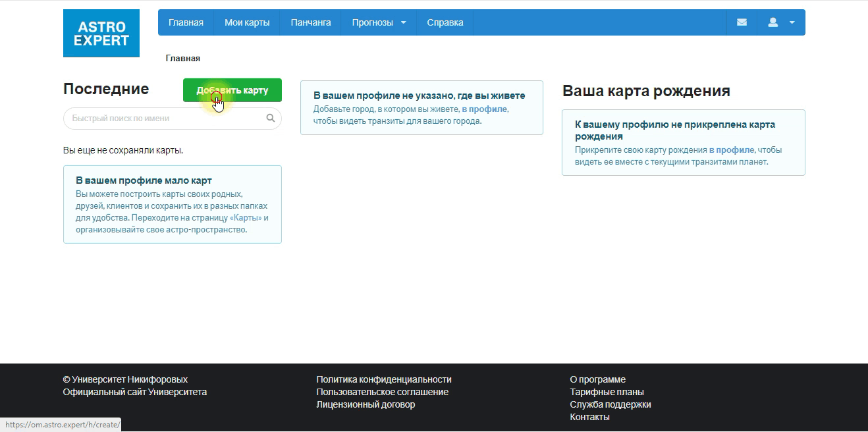
Task: Expand the user account dropdown arrow
Action: click(x=792, y=22)
